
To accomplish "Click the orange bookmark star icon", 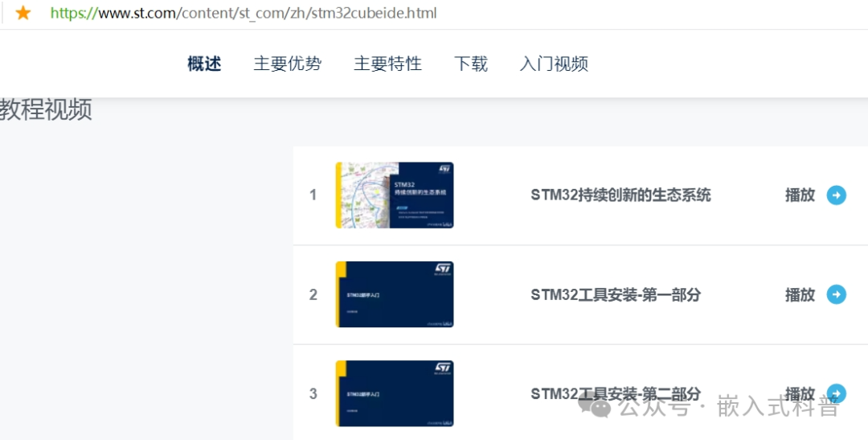I will tap(23, 12).
